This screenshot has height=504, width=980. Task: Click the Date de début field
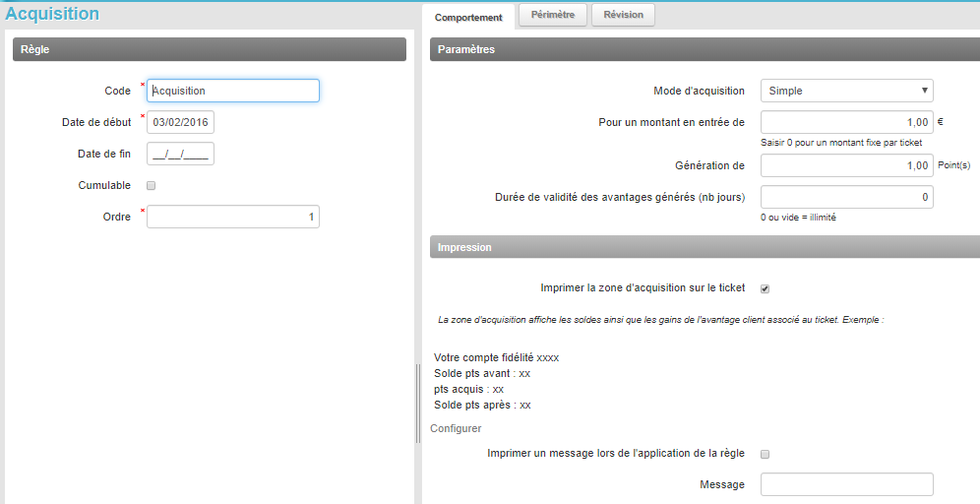[180, 122]
